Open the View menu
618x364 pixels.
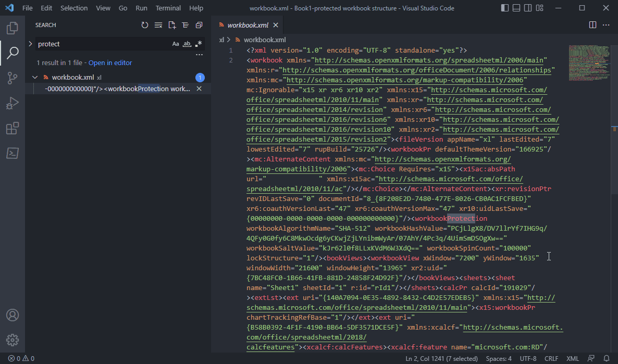pos(103,8)
